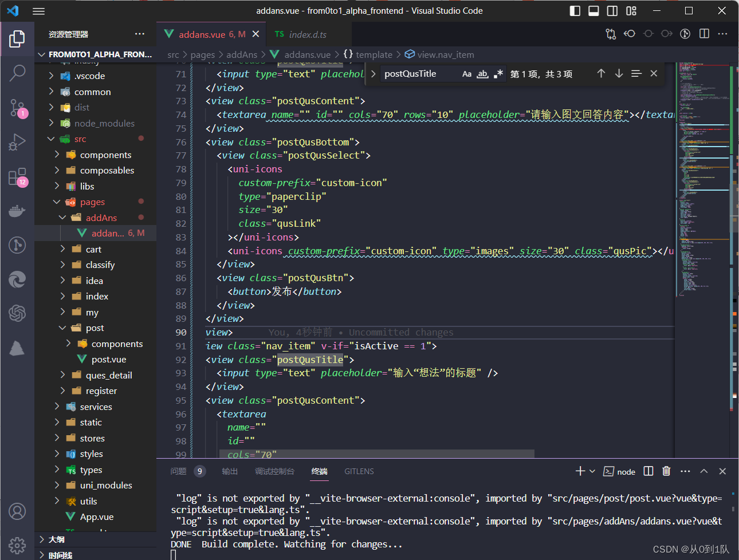
Task: Click the split editor right icon
Action: 704,34
